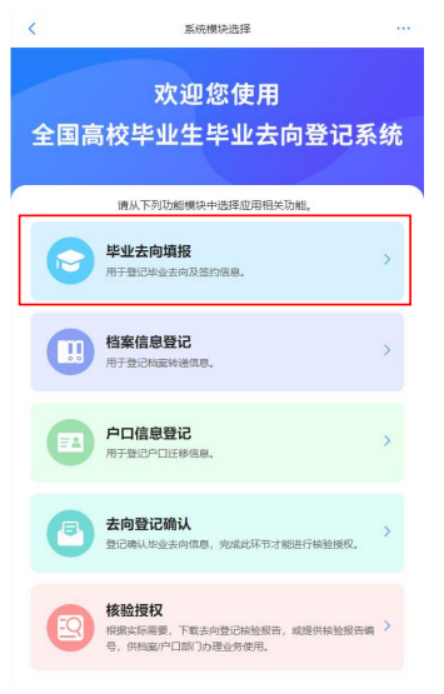Select the 去向登记确认 module title
Viewport: 444px width, 694px height.
(148, 524)
